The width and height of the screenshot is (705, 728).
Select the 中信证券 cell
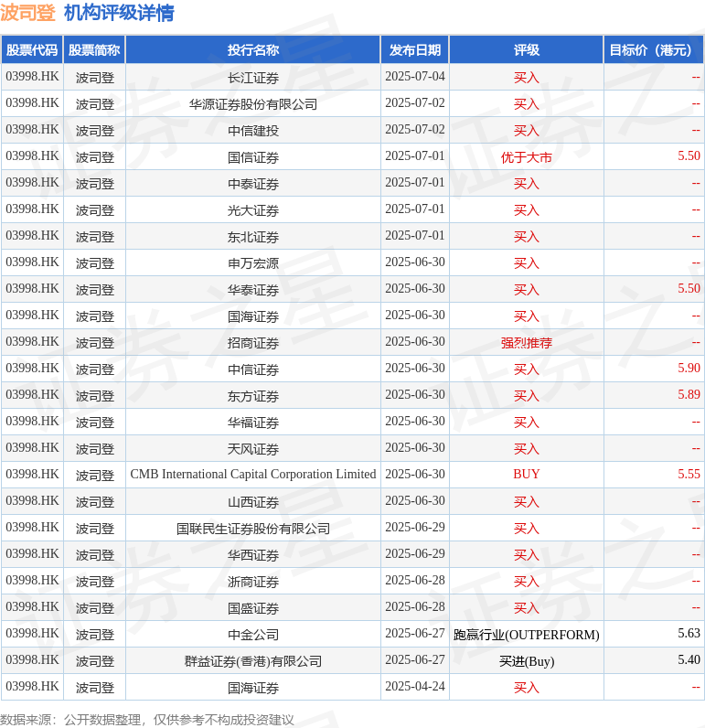[253, 369]
